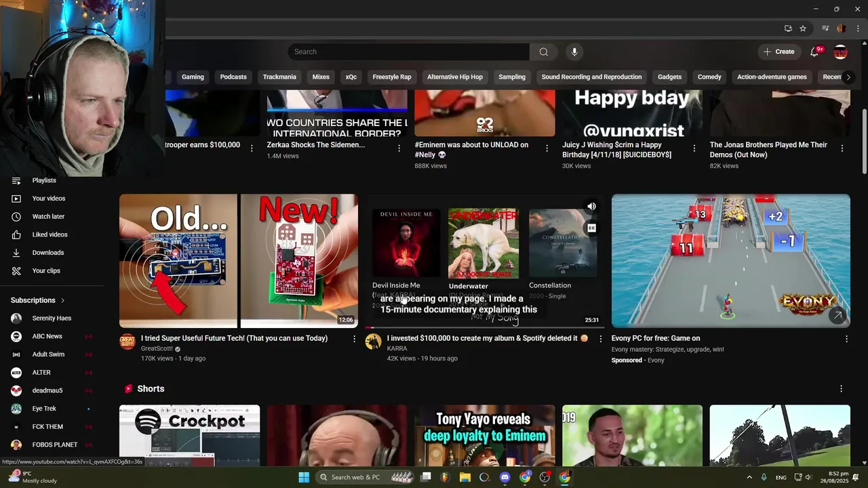
Task: Bookmark this page with star icon
Action: tap(803, 28)
